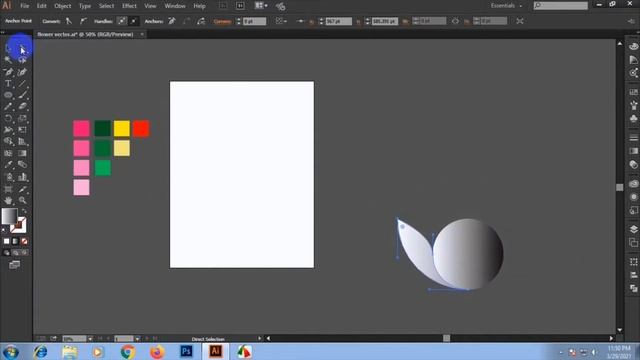Image resolution: width=640 pixels, height=360 pixels.
Task: Activate the Fill box
Action: [9, 216]
